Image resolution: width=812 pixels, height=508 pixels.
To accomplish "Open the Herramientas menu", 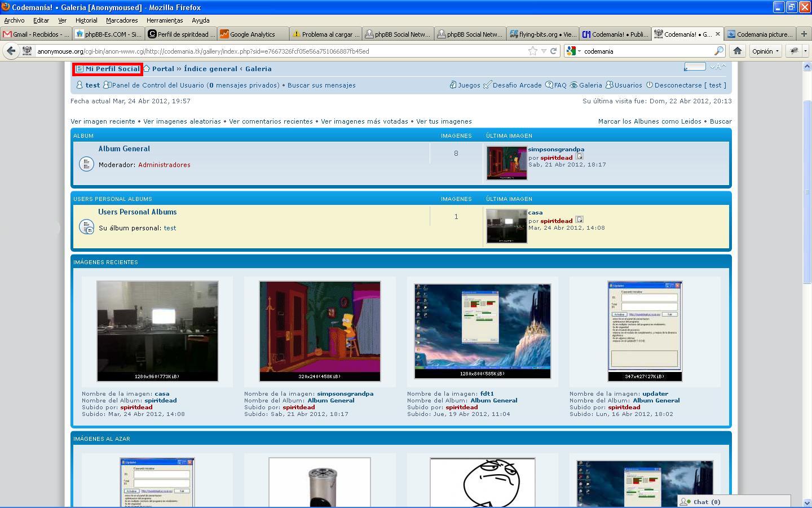I will click(x=165, y=20).
